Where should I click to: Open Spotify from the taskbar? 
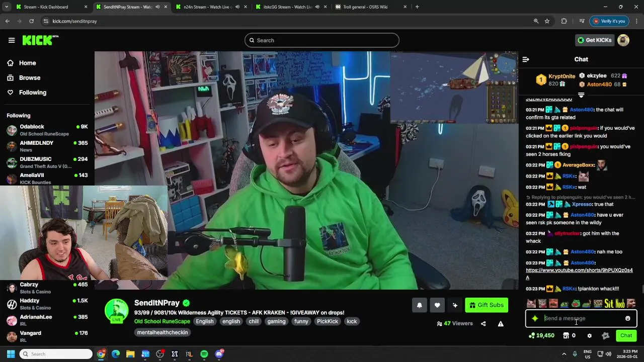[x=204, y=354]
